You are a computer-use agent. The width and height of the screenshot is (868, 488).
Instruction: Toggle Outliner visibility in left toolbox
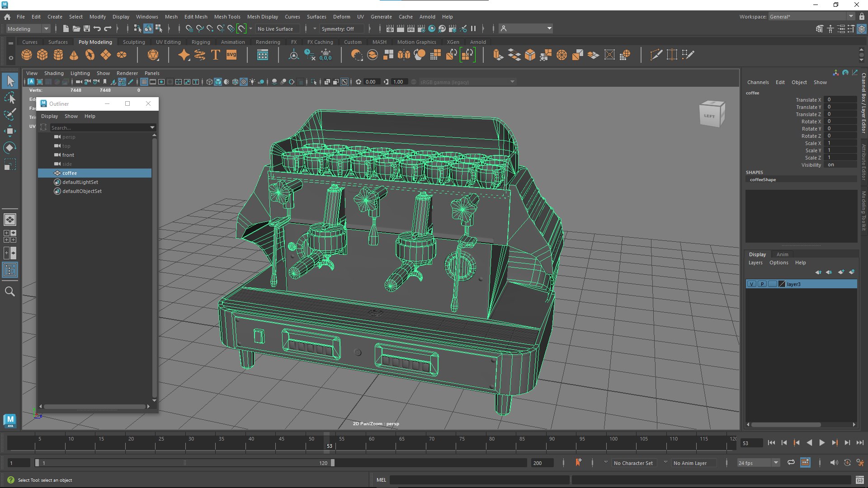tap(10, 270)
